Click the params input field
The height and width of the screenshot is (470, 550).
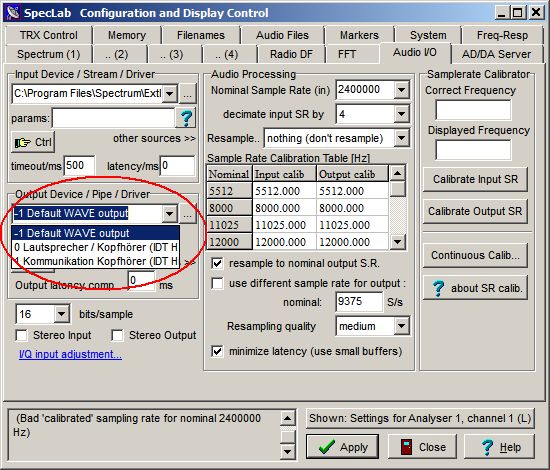(x=113, y=118)
